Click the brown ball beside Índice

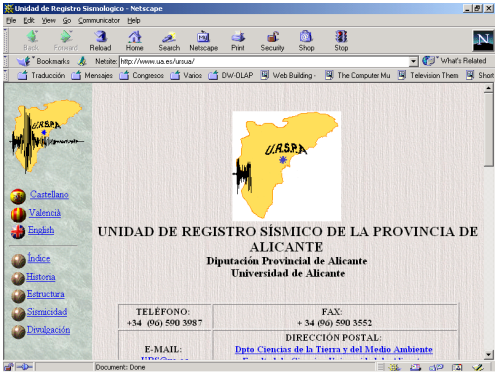click(18, 261)
